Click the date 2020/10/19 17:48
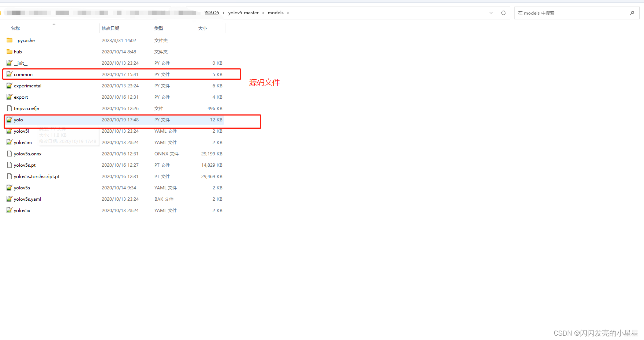 pyautogui.click(x=120, y=120)
